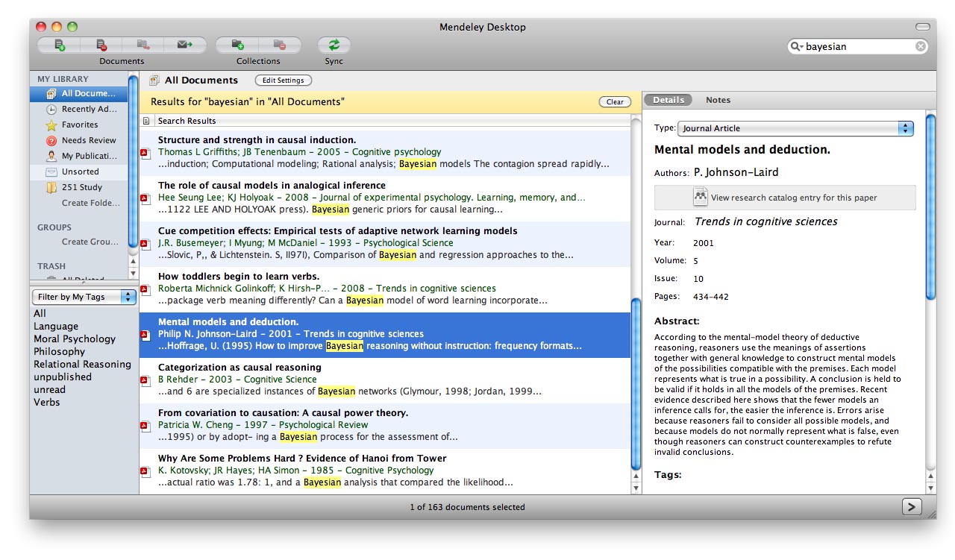Click the Remove Documents toolbar icon
Image resolution: width=955 pixels, height=560 pixels.
(101, 45)
